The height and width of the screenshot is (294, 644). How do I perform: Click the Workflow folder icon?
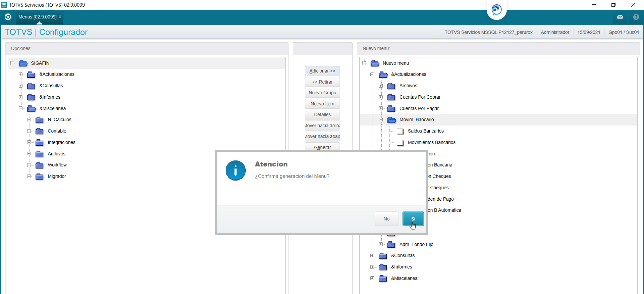(40, 165)
